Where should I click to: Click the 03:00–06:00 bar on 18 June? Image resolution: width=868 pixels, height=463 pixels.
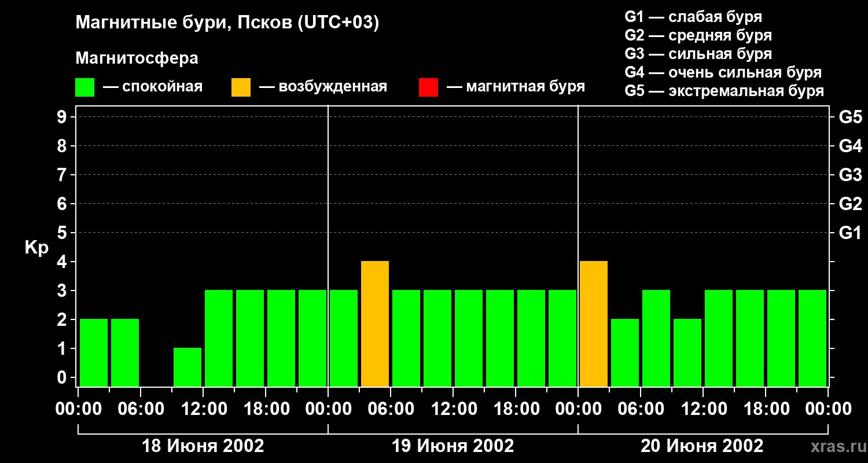point(125,353)
